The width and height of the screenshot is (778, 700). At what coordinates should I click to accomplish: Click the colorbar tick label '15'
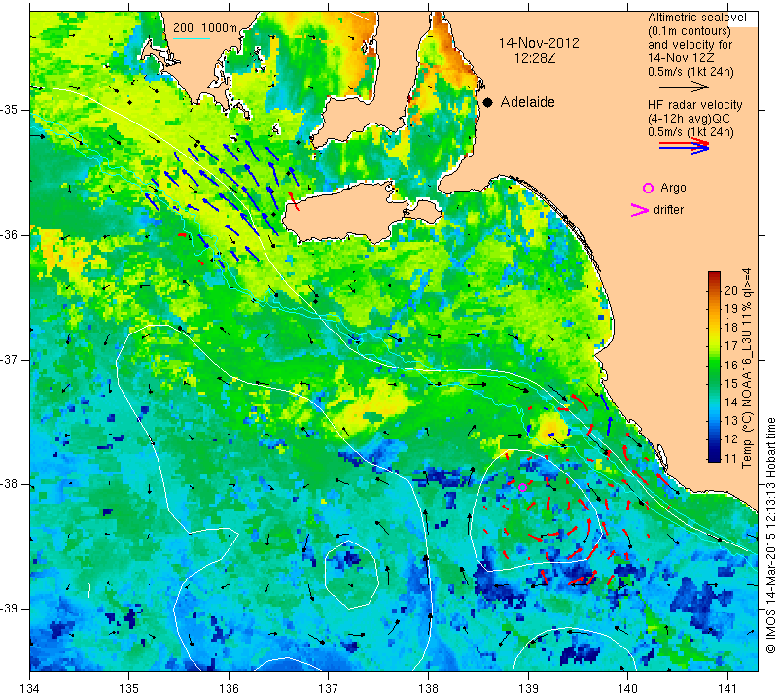(x=731, y=383)
